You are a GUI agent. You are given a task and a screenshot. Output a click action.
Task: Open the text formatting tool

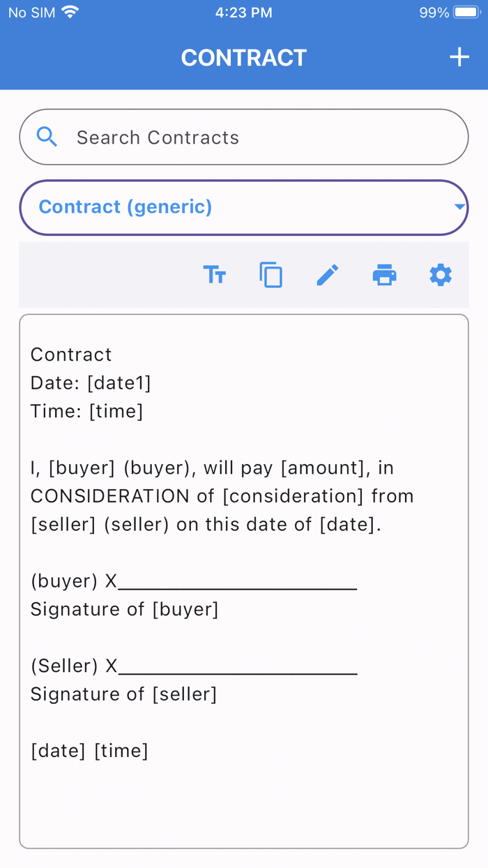215,275
